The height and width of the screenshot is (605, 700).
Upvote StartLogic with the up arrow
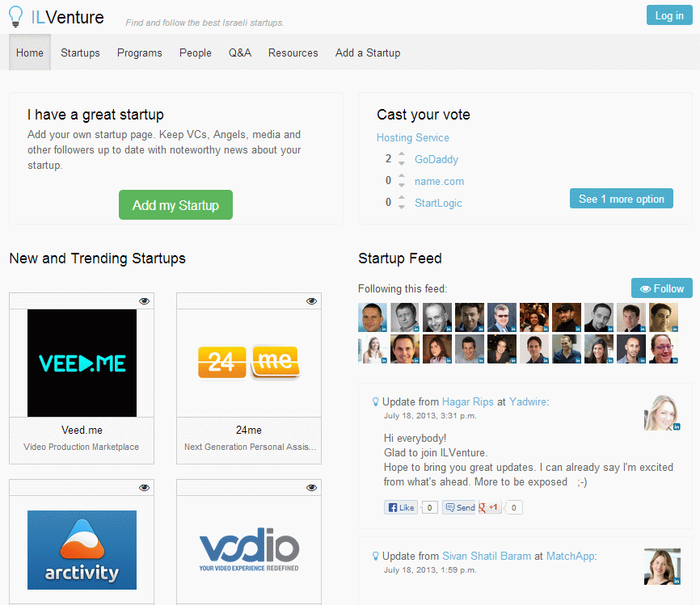[x=402, y=198]
